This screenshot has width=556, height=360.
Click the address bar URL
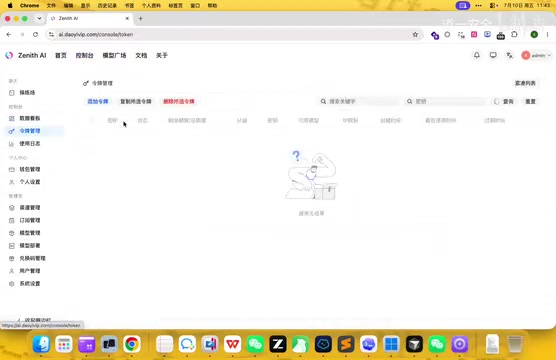(96, 34)
